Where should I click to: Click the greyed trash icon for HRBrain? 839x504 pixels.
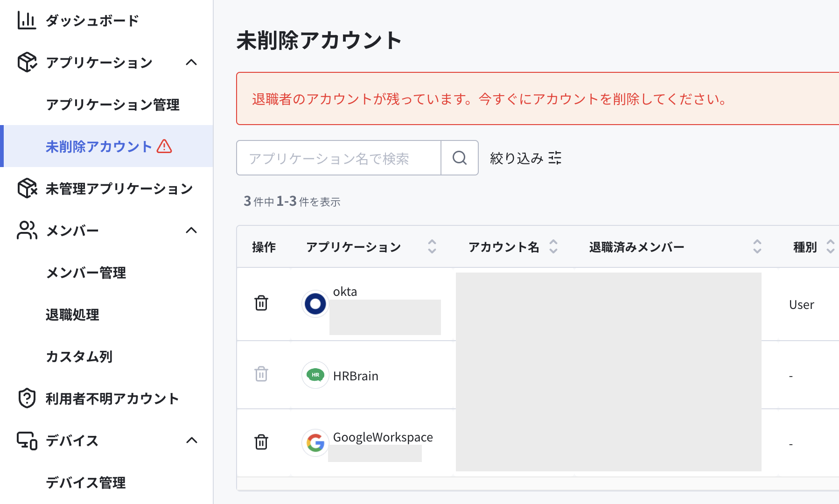click(x=261, y=374)
